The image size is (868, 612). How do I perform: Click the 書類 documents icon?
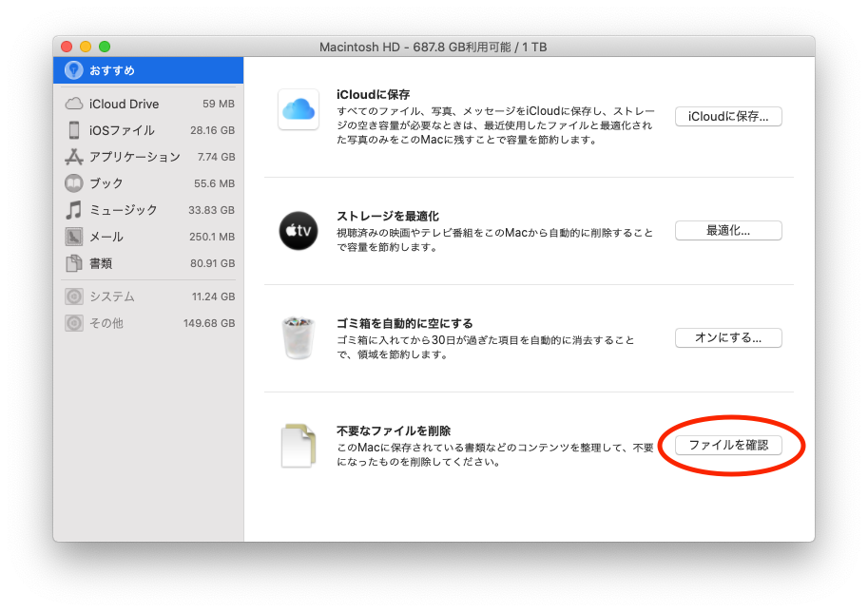click(x=74, y=263)
